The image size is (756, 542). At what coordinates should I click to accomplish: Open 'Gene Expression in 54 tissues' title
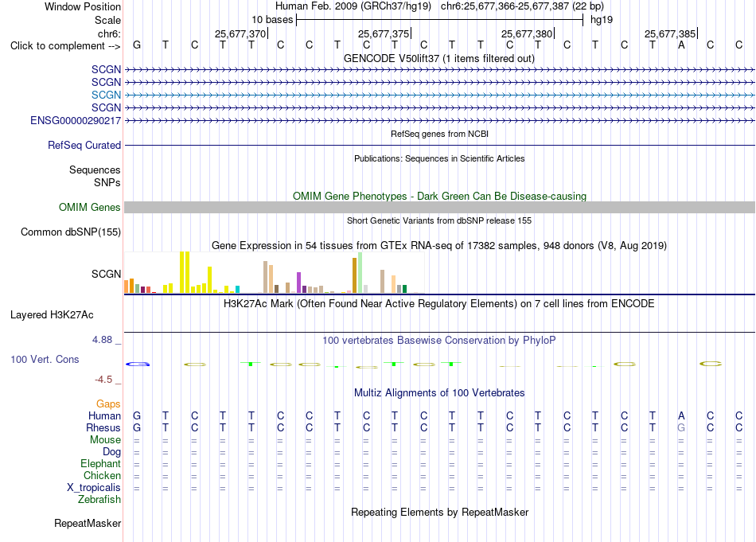coord(439,245)
